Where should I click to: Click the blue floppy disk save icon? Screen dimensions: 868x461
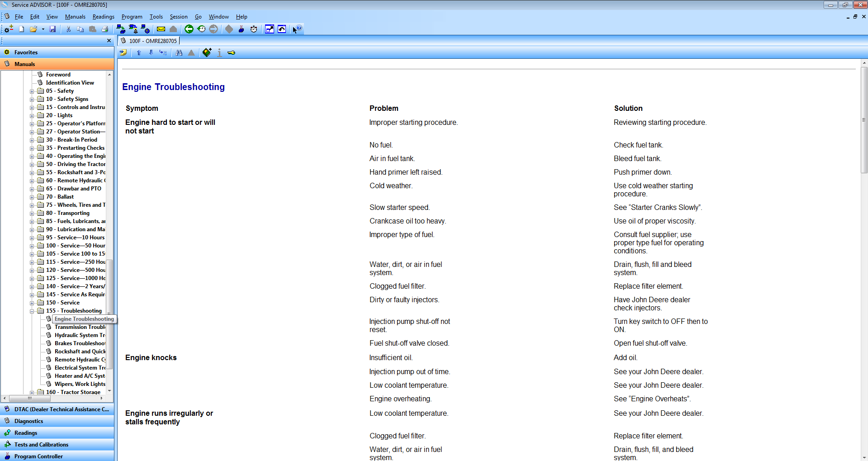coord(52,29)
